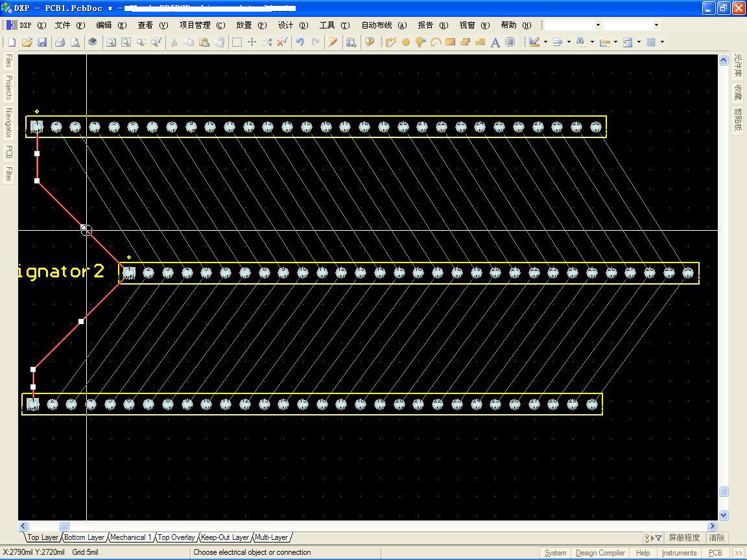Image resolution: width=747 pixels, height=560 pixels.
Task: Click the horizontal scrollbar thumb
Action: [64, 526]
